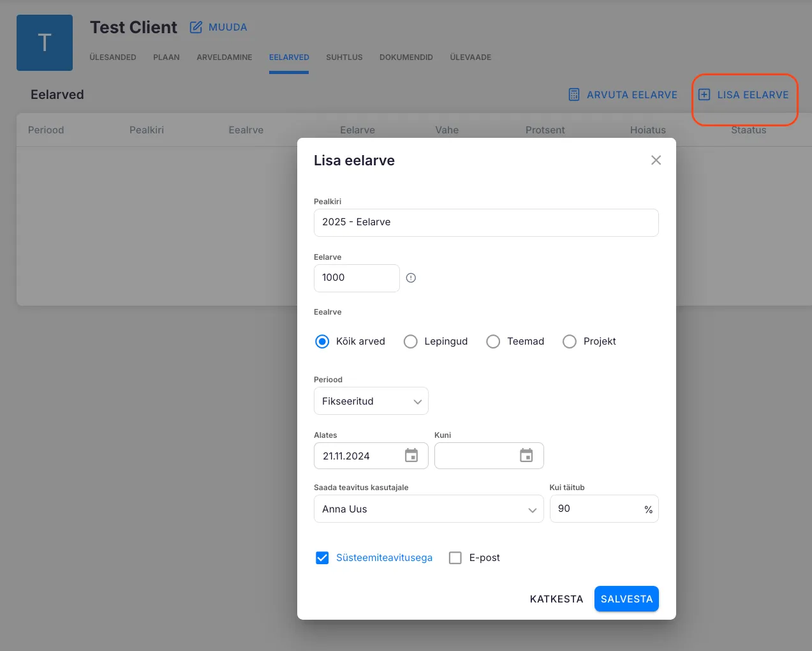The image size is (812, 651).
Task: Click the Lisa eelarve plus icon
Action: pos(704,94)
